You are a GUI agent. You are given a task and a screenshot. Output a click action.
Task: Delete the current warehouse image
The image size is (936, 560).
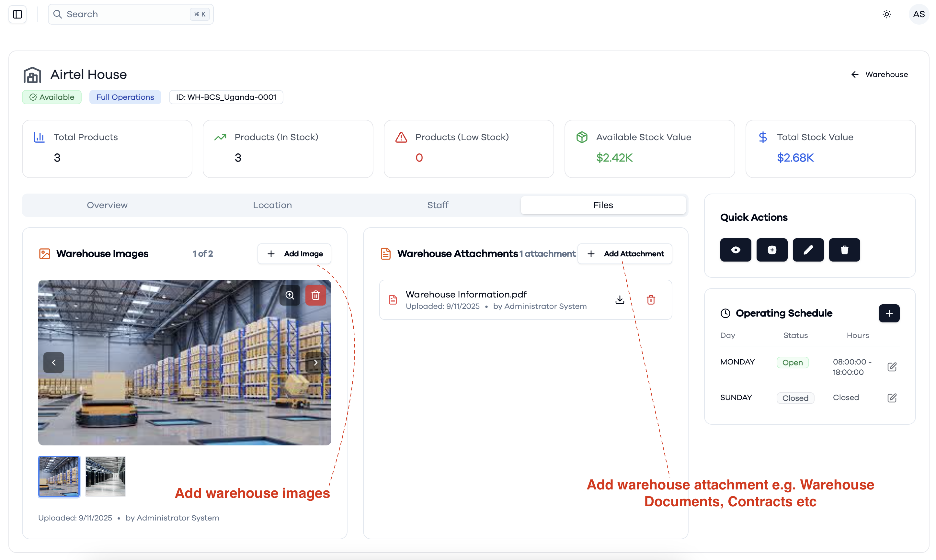316,295
